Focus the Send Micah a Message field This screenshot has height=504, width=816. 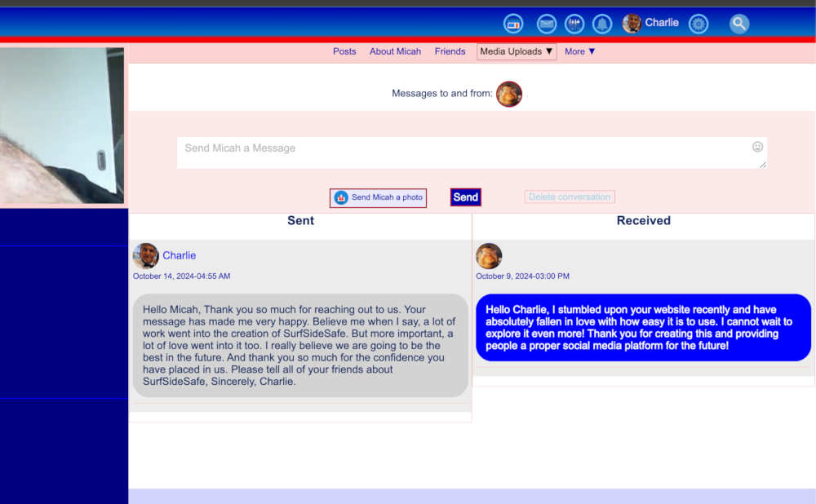465,153
